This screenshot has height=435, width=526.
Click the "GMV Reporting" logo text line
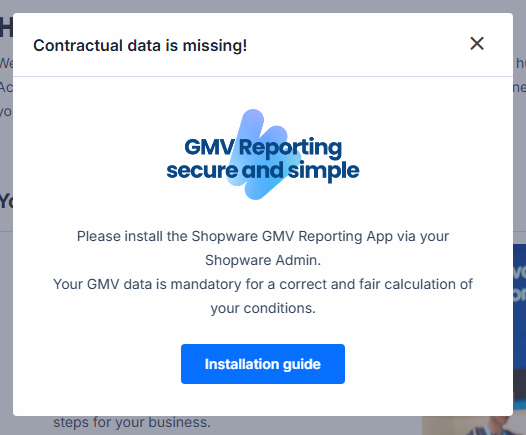tap(263, 147)
